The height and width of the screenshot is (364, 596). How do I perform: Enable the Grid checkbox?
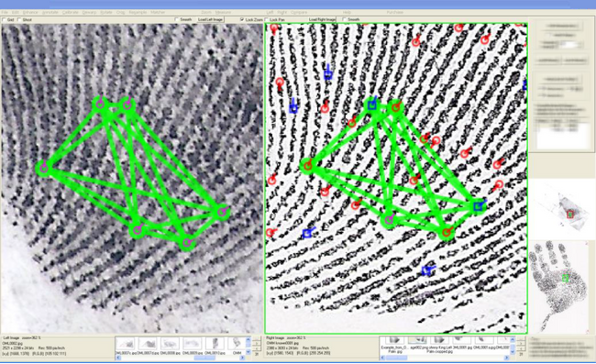click(x=5, y=19)
